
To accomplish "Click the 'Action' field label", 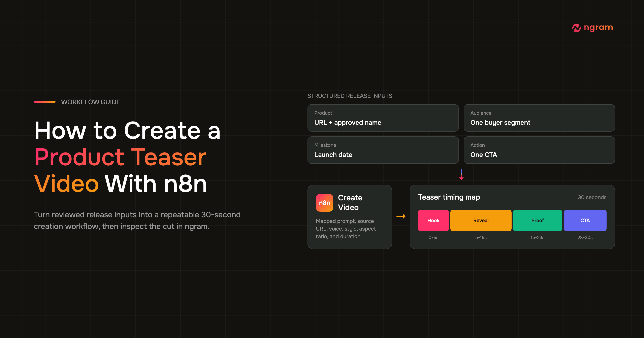I will tap(478, 145).
